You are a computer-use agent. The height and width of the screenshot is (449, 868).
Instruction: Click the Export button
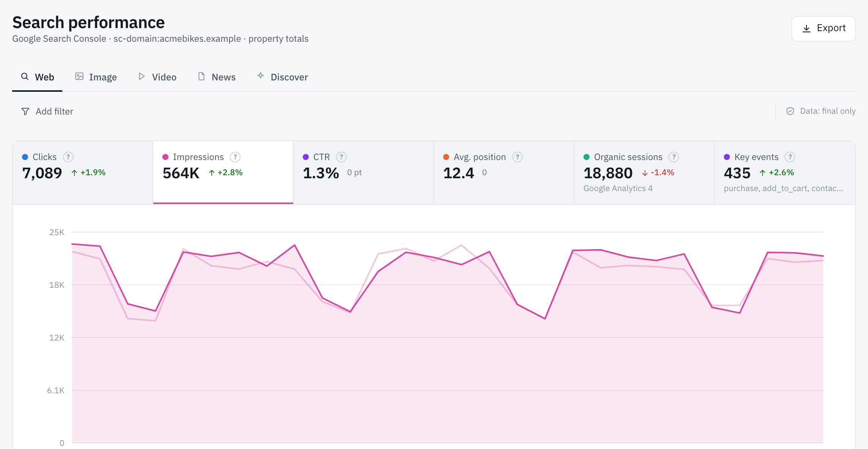coord(823,28)
